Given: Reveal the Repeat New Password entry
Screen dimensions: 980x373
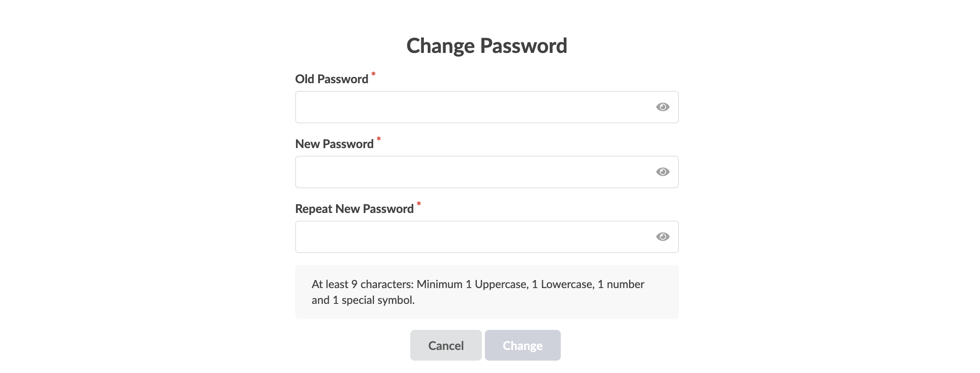Looking at the screenshot, I should 662,237.
